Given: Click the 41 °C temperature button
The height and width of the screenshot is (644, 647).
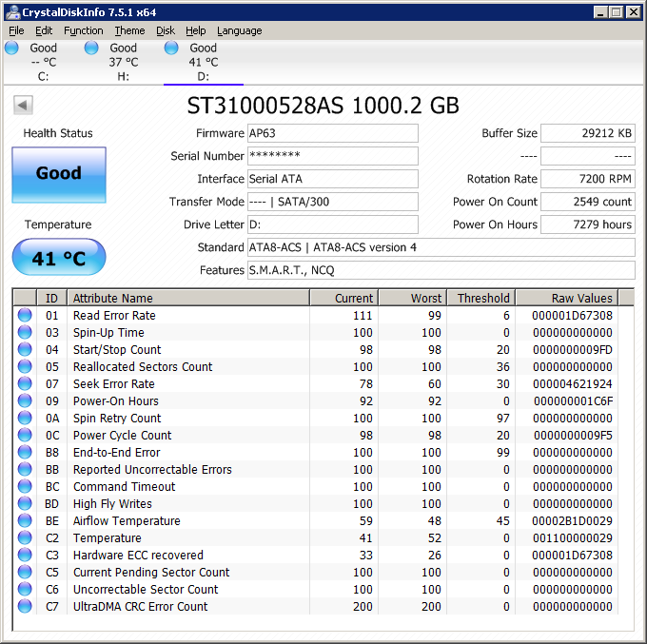Looking at the screenshot, I should click(x=59, y=257).
